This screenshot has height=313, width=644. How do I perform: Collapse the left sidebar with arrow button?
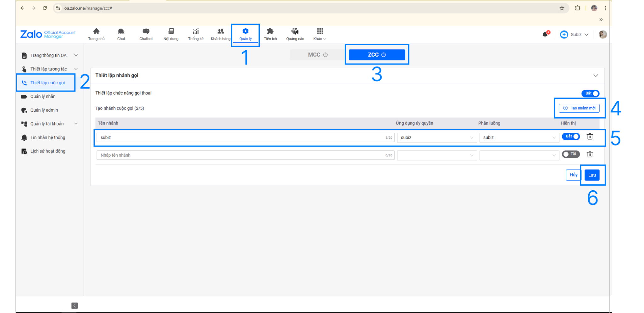click(75, 305)
